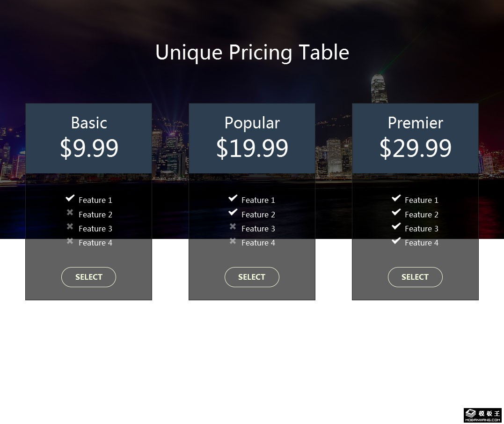
Task: Open the mobanwang.com watermark logo
Action: click(482, 415)
